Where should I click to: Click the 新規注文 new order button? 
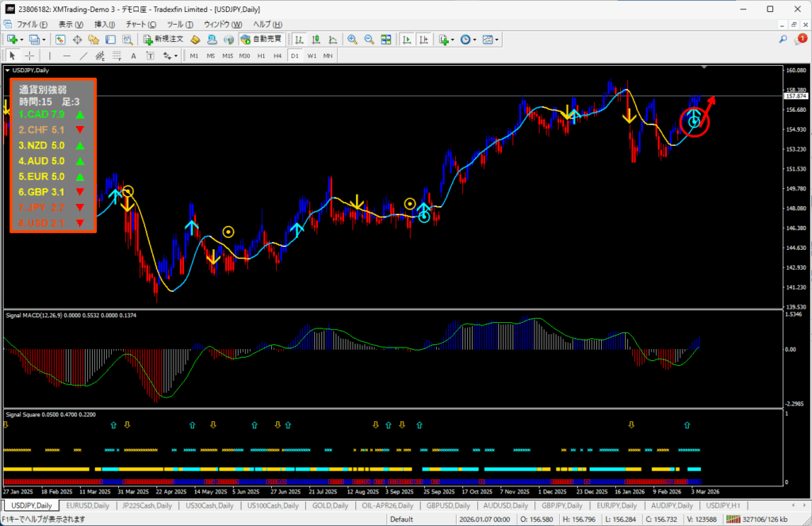164,39
